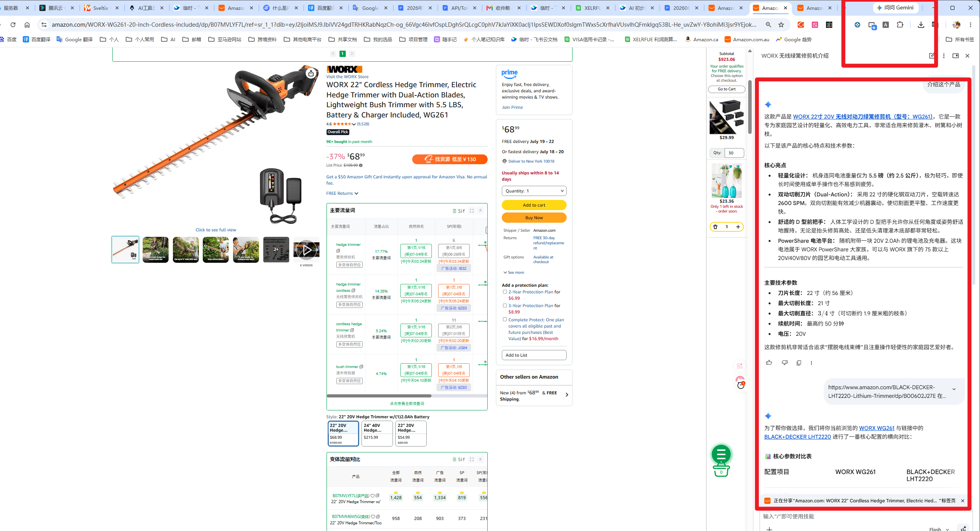Click Buy Now button

[x=534, y=218]
